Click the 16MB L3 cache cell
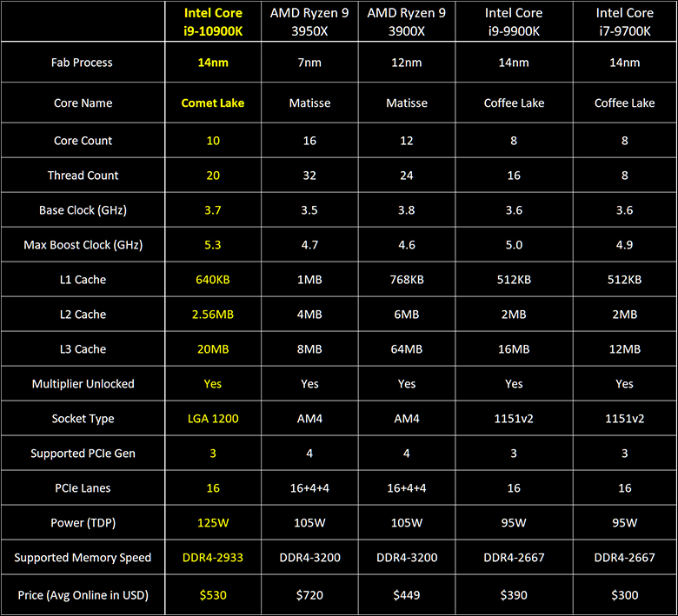The image size is (678, 616). click(514, 349)
